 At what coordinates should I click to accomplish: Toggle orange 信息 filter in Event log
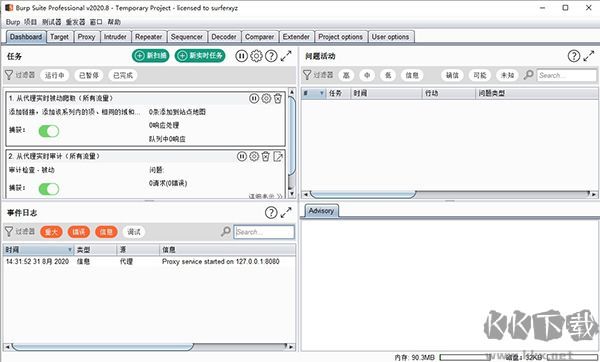[x=106, y=232]
